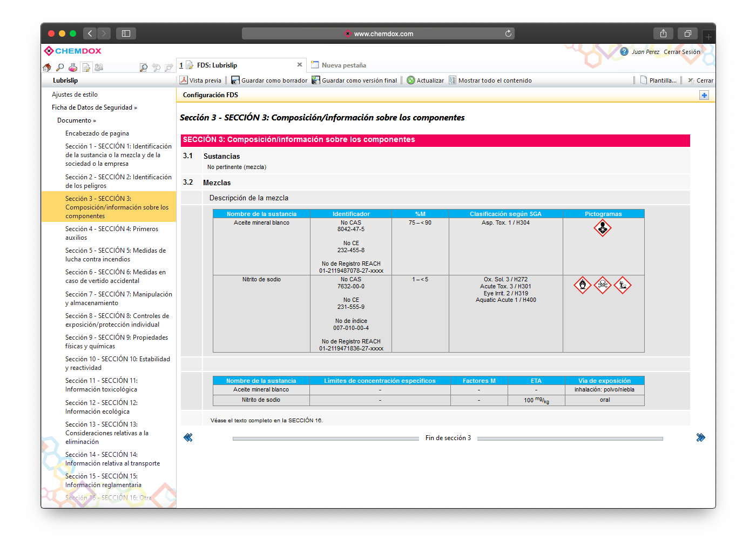The height and width of the screenshot is (540, 756).
Task: Click the next search result arrow icon
Action: 169,67
